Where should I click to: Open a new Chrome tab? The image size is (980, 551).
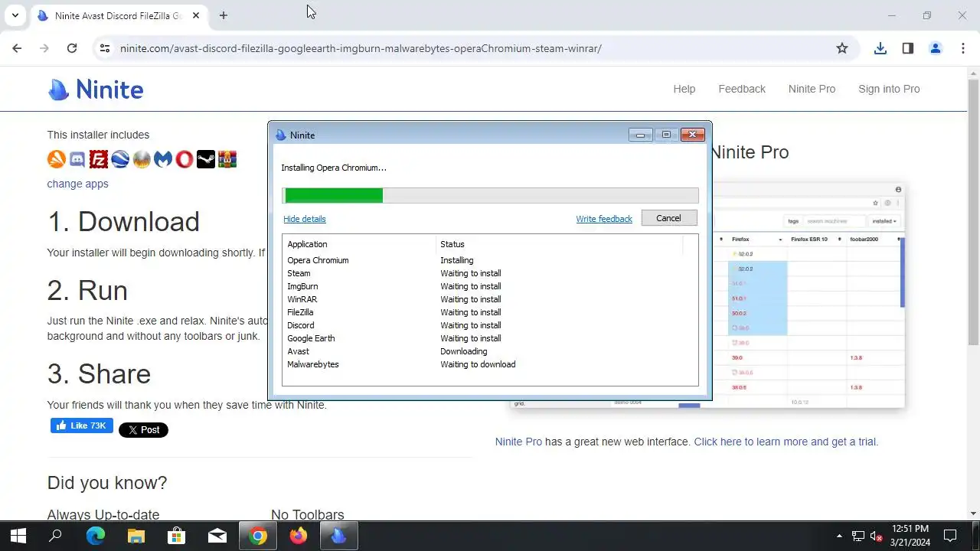(x=223, y=15)
